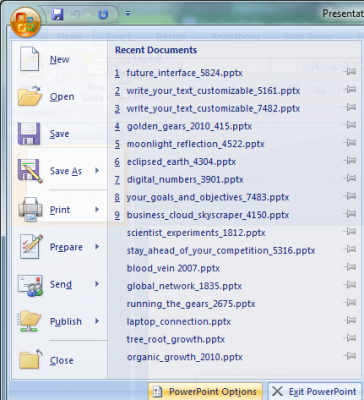Open the Customize Quick Access Toolbar dropdown

click(x=128, y=14)
